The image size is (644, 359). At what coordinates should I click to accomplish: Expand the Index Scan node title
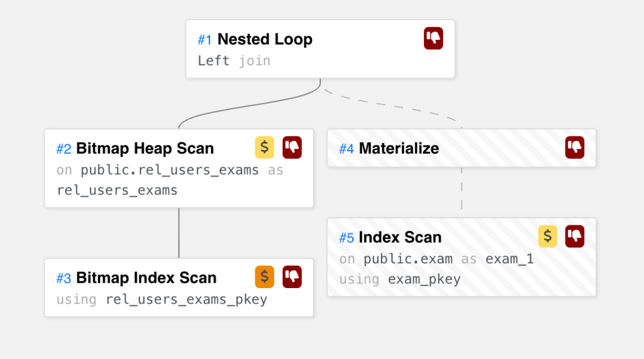(400, 237)
